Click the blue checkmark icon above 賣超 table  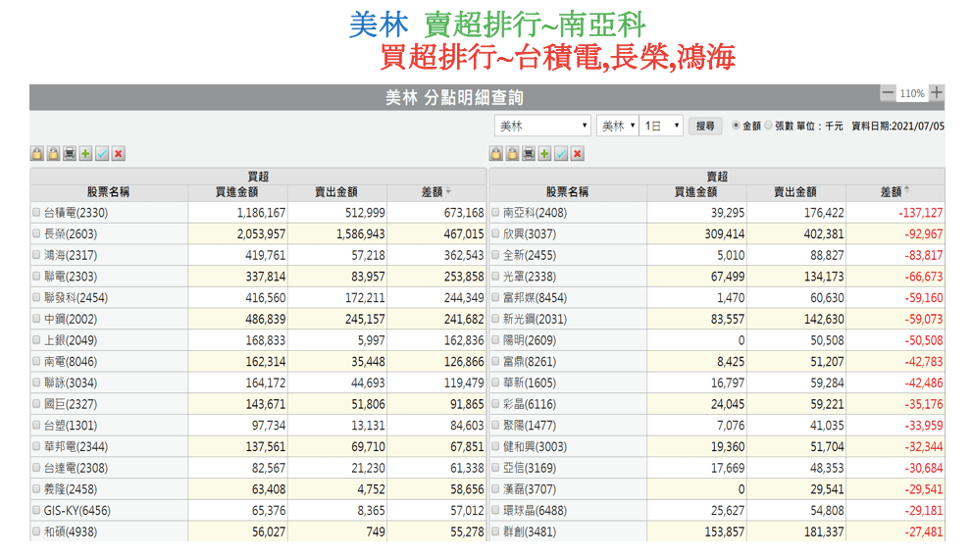click(561, 154)
